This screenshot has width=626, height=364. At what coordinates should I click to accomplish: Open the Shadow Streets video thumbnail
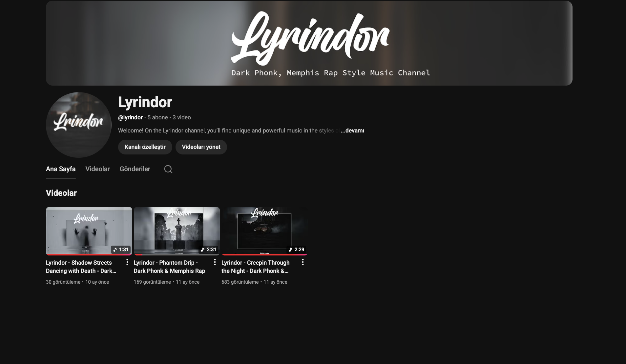89,230
